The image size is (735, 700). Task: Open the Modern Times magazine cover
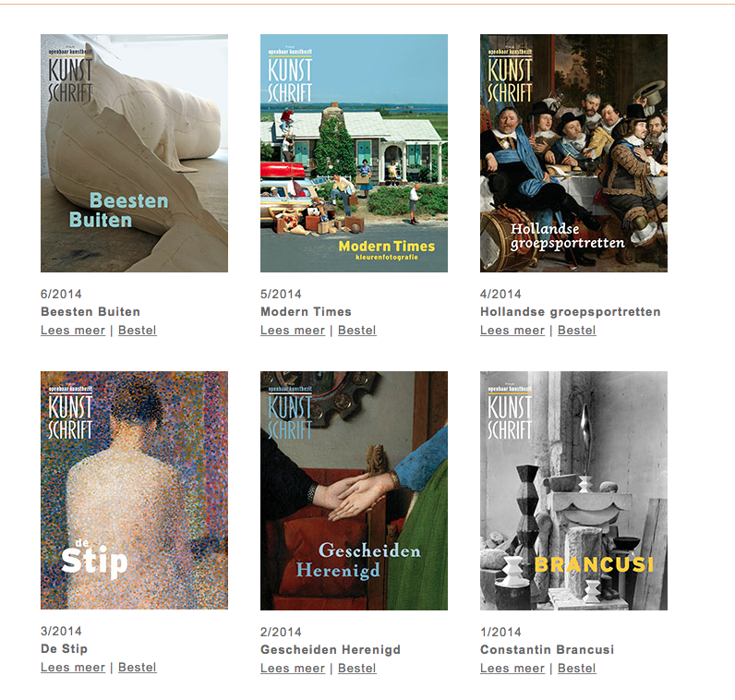click(354, 153)
